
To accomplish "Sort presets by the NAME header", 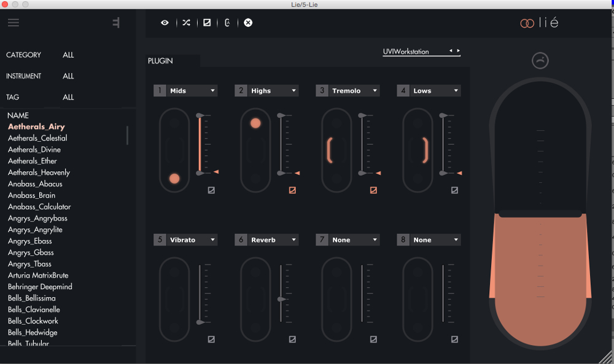I will [18, 115].
